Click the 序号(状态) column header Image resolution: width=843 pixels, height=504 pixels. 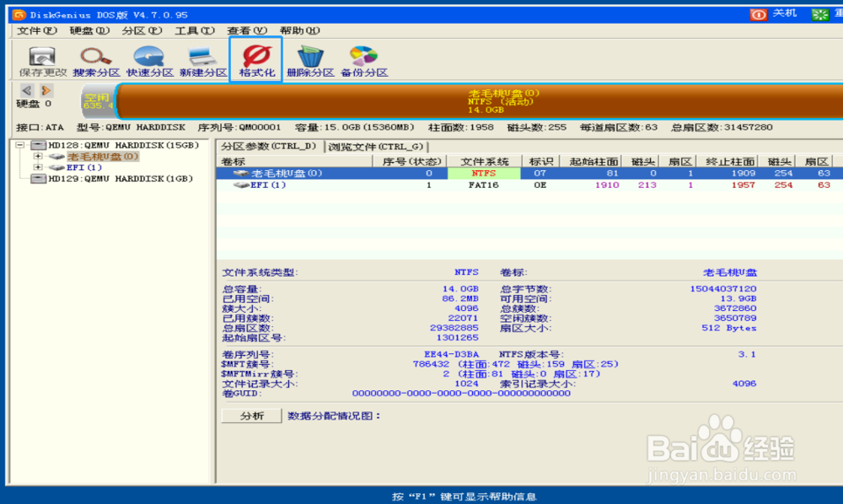click(411, 161)
